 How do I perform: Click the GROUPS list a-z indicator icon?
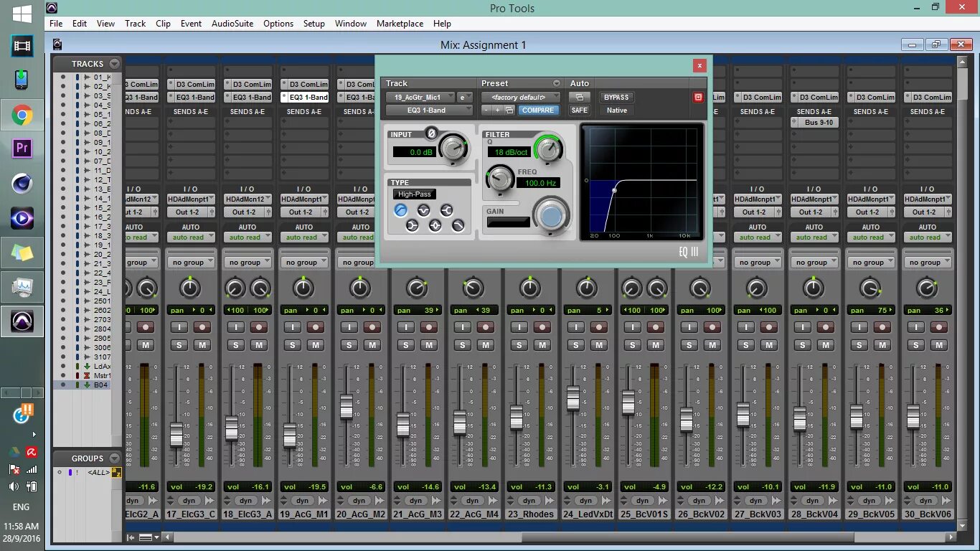point(116,473)
